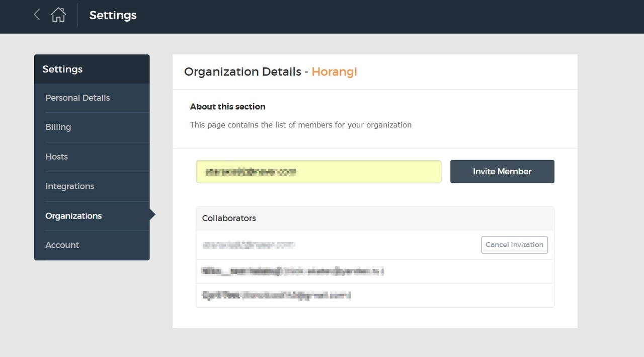Click the members list description text

[300, 125]
